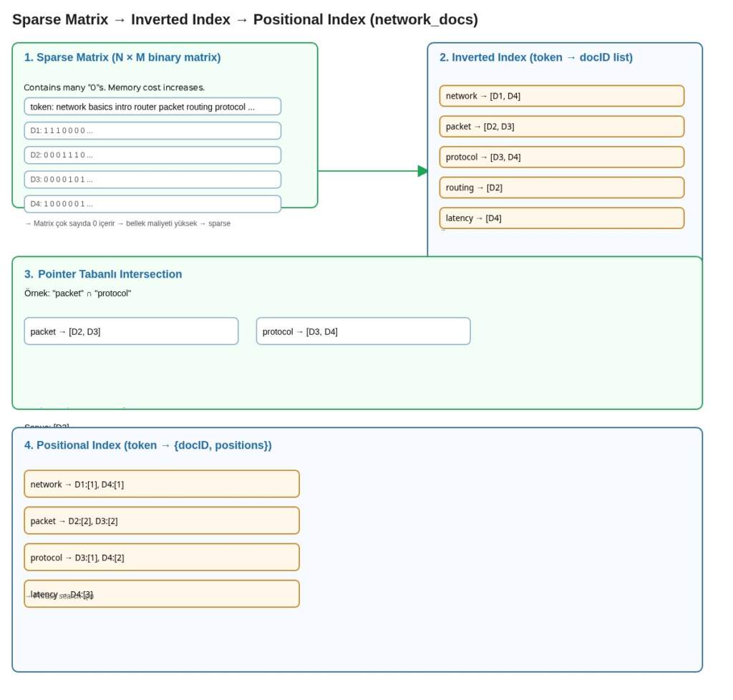Click protocol entry in the Inverted Index panel
Image resolution: width=733 pixels, height=700 pixels.
pyautogui.click(x=561, y=157)
